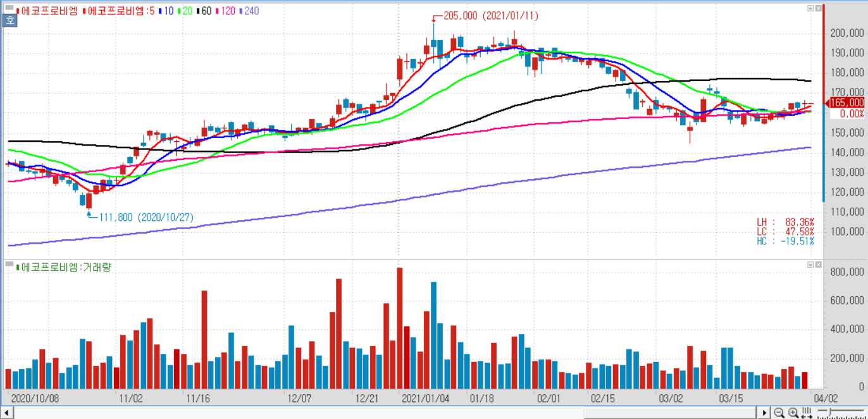Click the small gray menu box top left
The width and height of the screenshot is (868, 419).
pos(8,8)
